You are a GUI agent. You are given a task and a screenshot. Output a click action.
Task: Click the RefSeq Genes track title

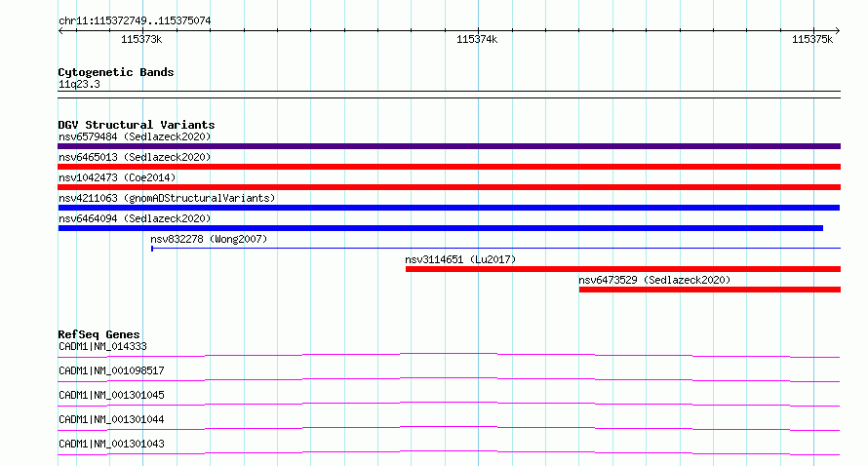(x=99, y=334)
